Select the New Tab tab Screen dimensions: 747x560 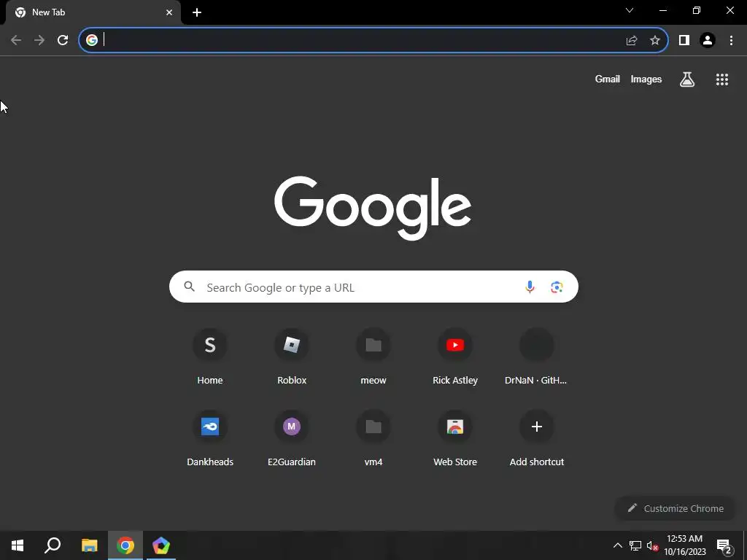94,12
